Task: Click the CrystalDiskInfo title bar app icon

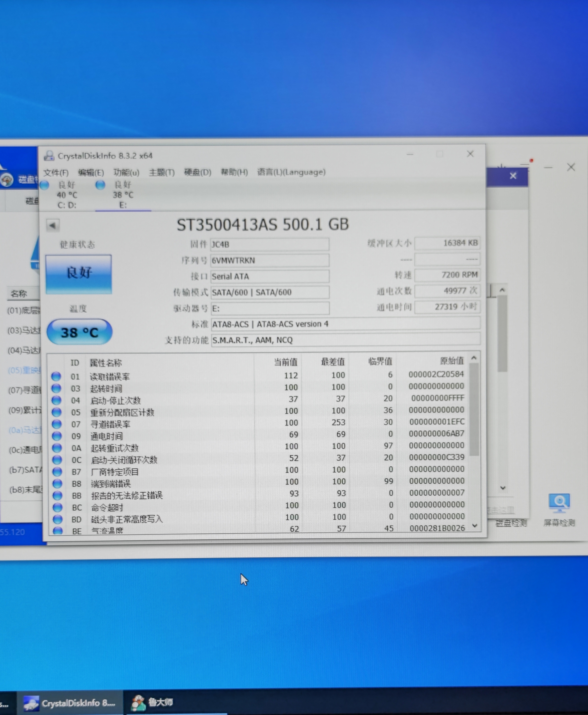Action: [49, 156]
